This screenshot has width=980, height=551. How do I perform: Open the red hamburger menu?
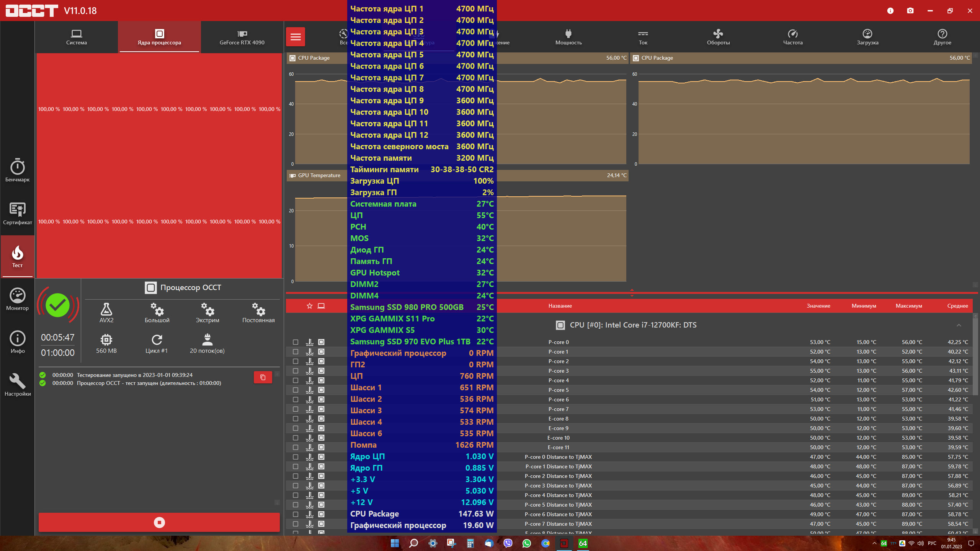(296, 37)
